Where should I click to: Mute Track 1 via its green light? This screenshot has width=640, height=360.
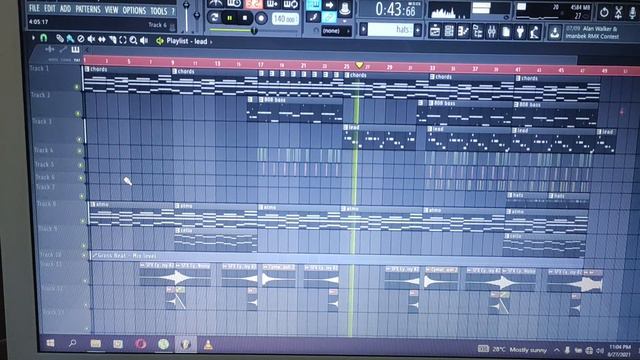(x=76, y=87)
